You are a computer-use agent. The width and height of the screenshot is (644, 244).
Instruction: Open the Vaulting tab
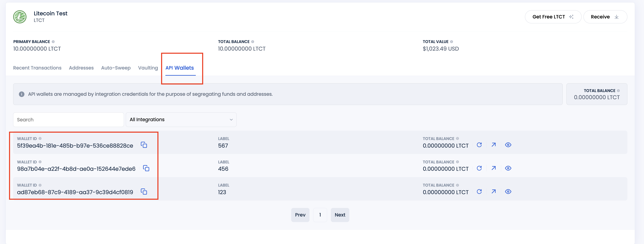pyautogui.click(x=148, y=68)
